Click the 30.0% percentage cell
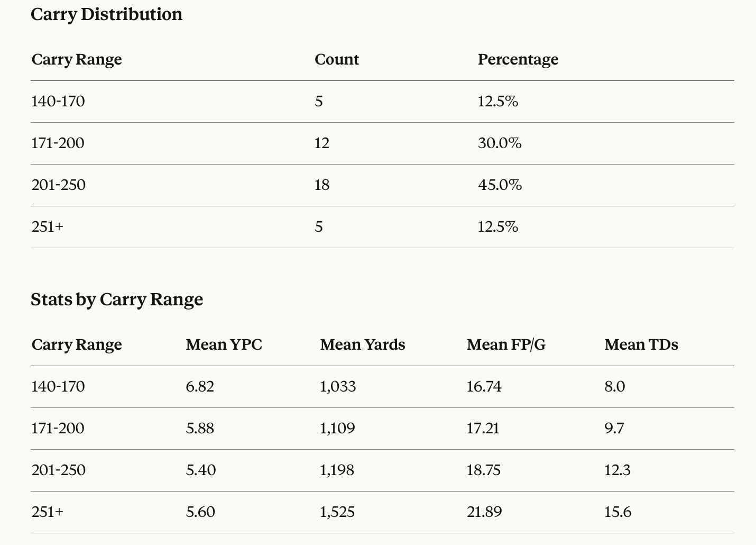Screen dimensions: 756x545 click(500, 143)
